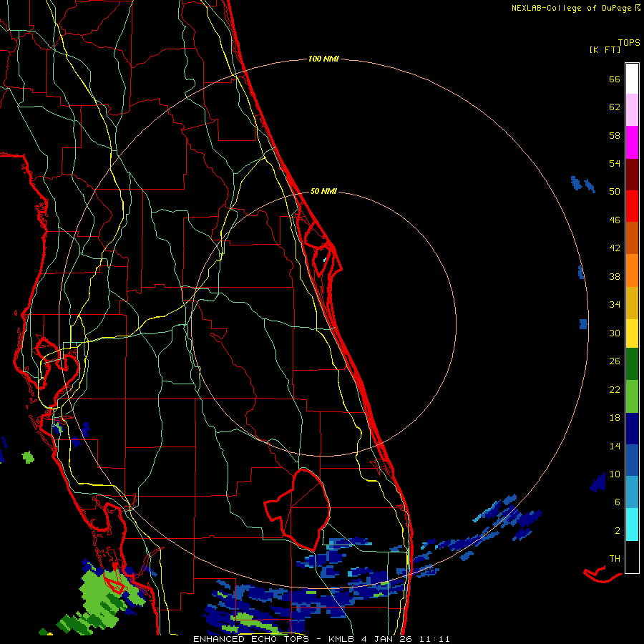Select the 58 legend value
This screenshot has width=644, height=644.
pos(615,135)
